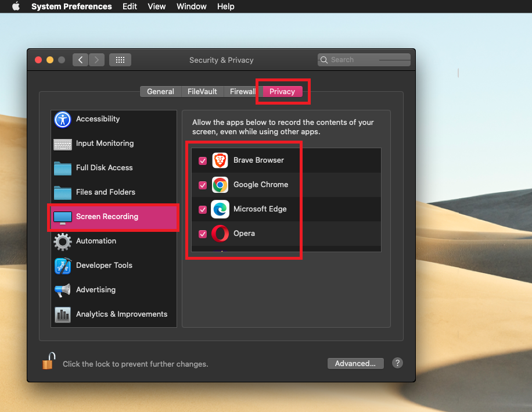532x412 pixels.
Task: Open the Window menu in menu bar
Action: [191, 6]
